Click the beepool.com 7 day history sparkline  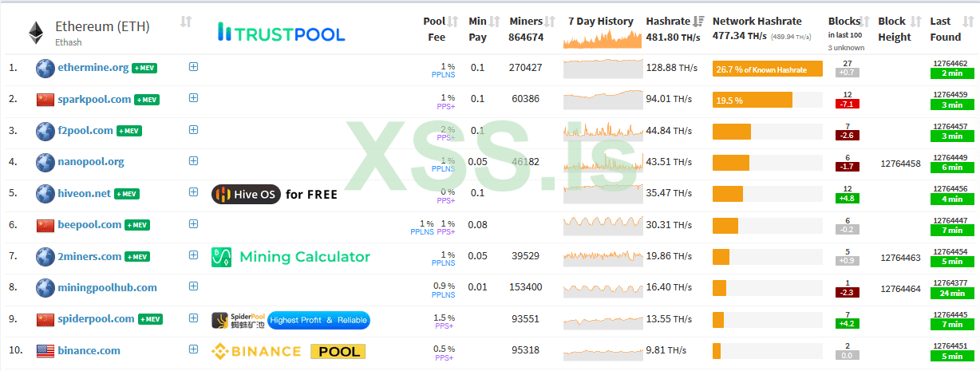coord(603,225)
